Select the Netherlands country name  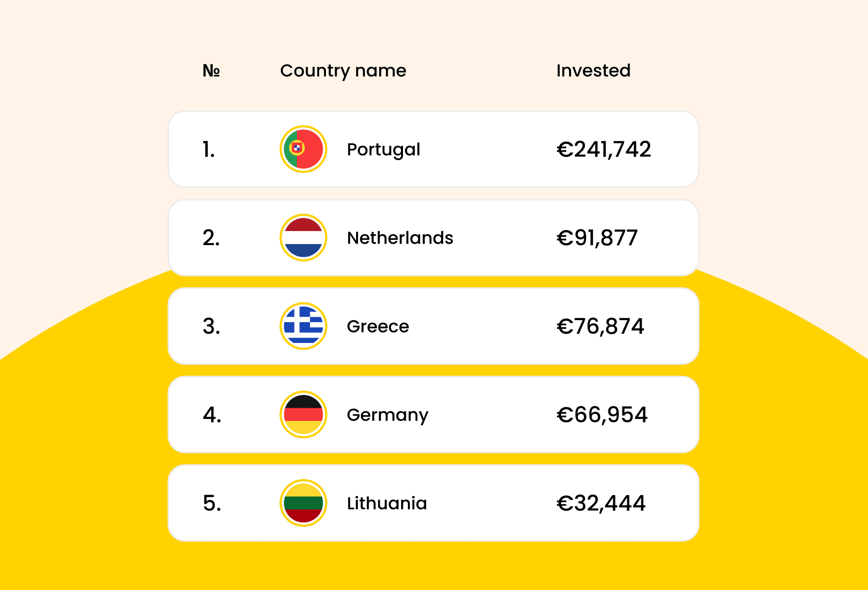pyautogui.click(x=400, y=238)
